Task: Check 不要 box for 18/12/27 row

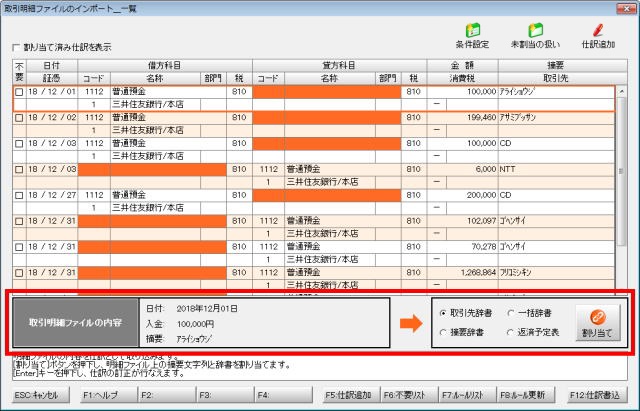Action: tap(19, 196)
